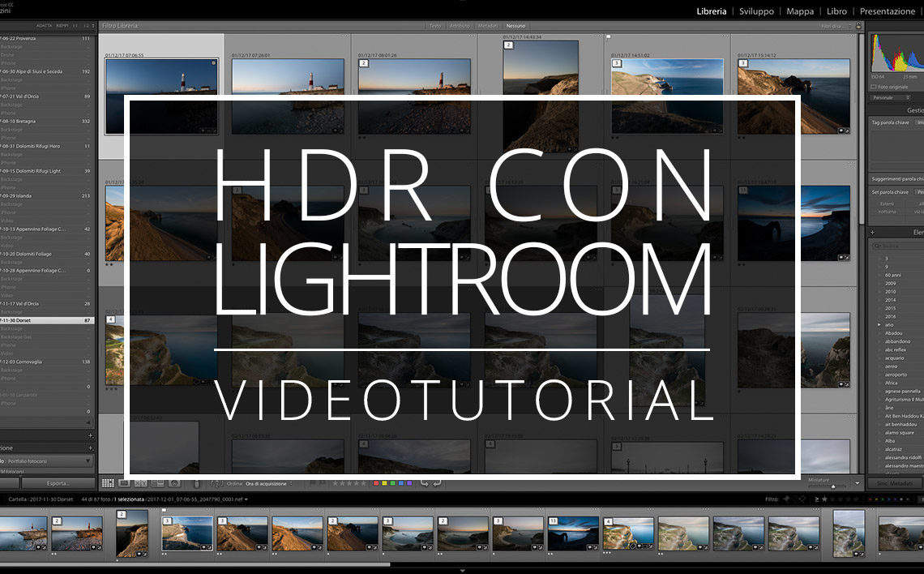This screenshot has width=924, height=574.
Task: Click the Sinc. Metadati button
Action: 895,483
